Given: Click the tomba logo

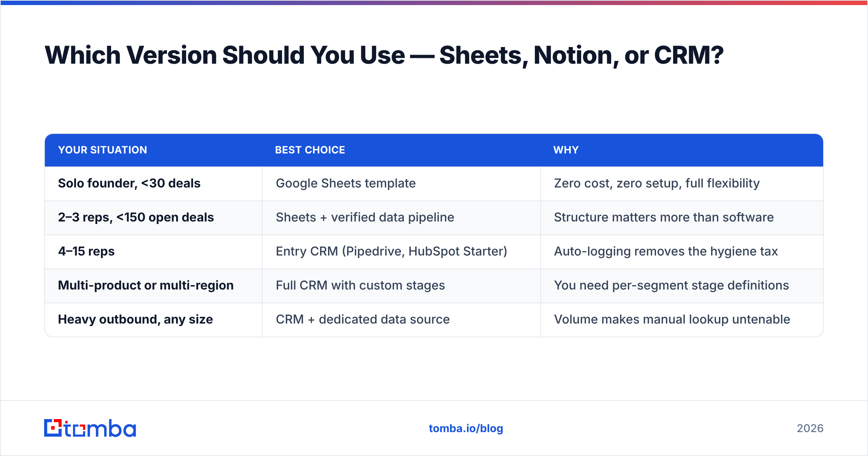Looking at the screenshot, I should (x=90, y=428).
